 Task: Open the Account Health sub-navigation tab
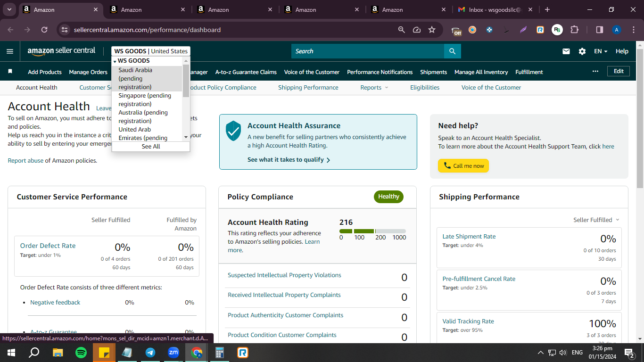click(x=37, y=88)
